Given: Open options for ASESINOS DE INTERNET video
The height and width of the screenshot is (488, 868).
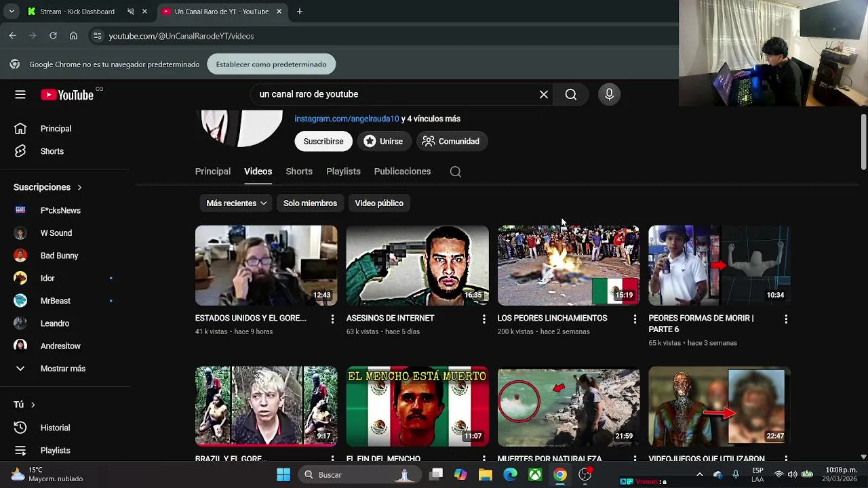Looking at the screenshot, I should click(484, 319).
